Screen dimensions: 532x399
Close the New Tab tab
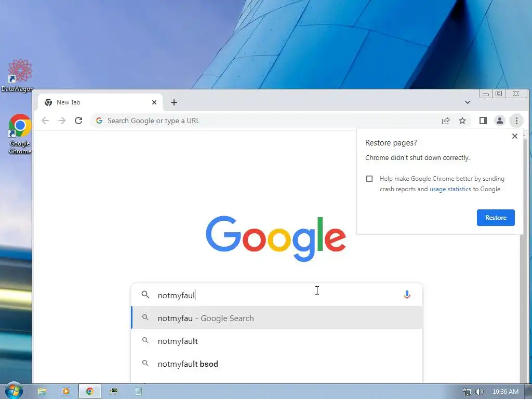coord(154,102)
